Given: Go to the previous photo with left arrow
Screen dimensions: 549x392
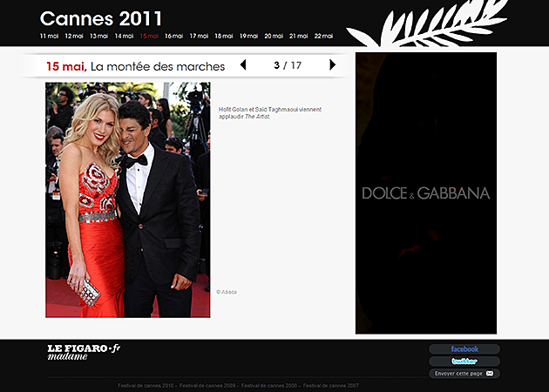Looking at the screenshot, I should (243, 65).
